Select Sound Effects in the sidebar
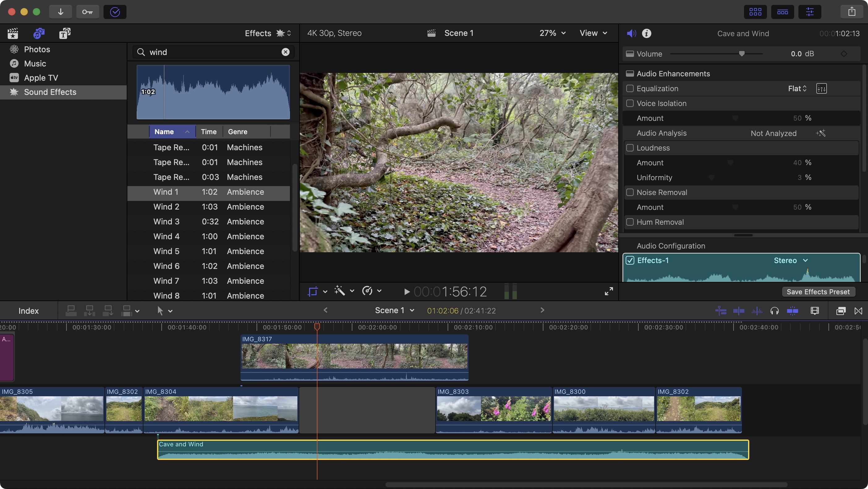 point(50,92)
